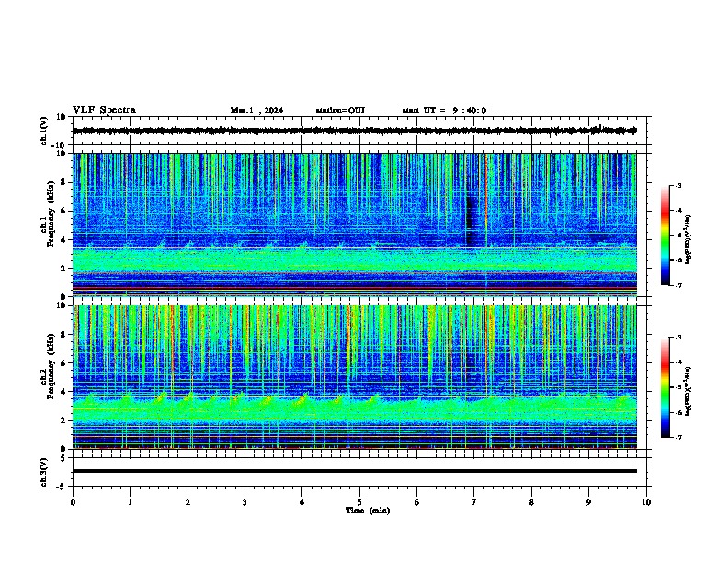
Task: Click time axis tick label "8"
Action: 531,502
